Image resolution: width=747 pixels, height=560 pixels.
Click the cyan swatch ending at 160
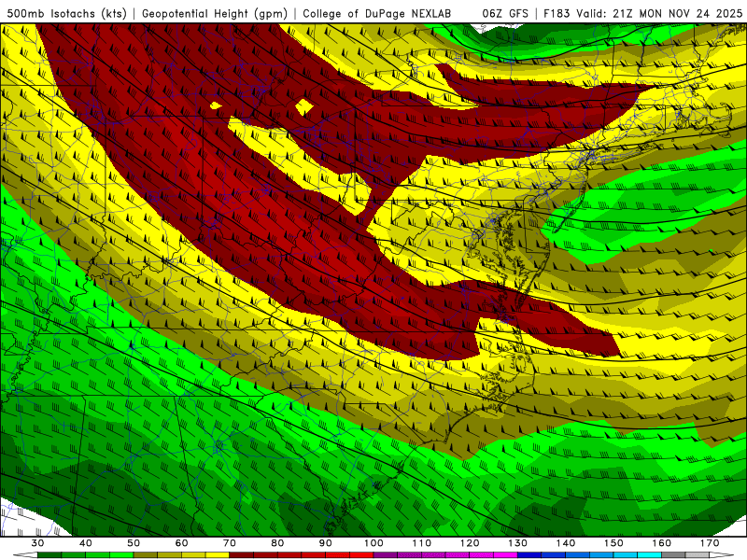tap(650, 555)
